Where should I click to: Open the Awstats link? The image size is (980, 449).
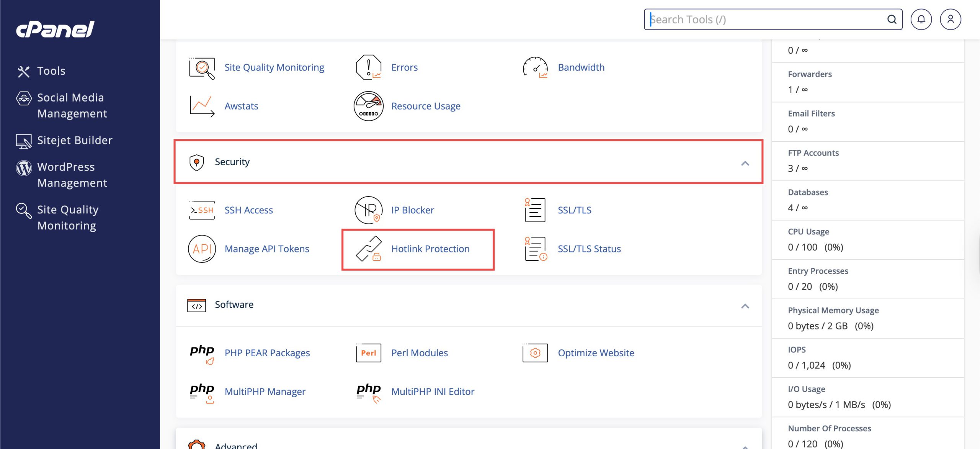point(241,106)
